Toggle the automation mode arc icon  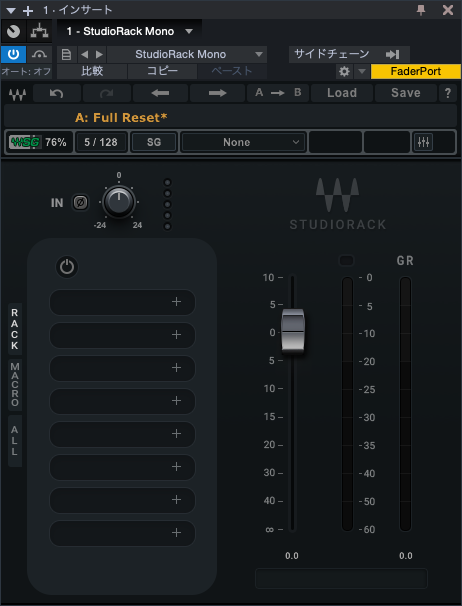[39, 54]
